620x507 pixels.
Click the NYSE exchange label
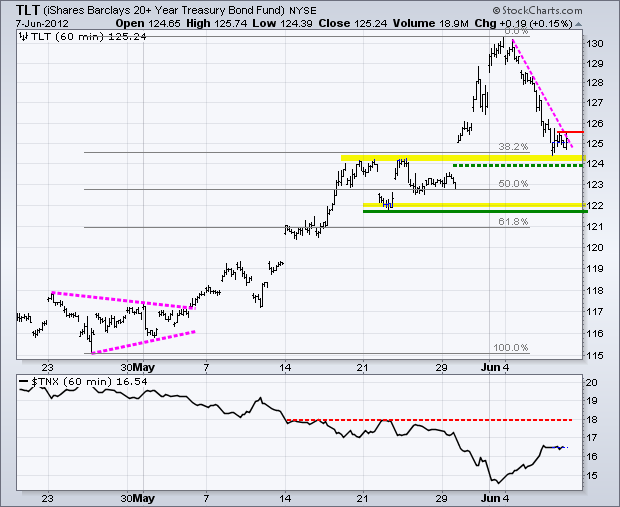[x=303, y=10]
